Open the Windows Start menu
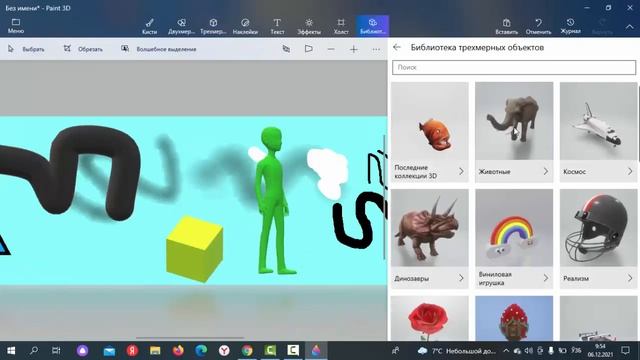Viewport: 640px width, 360px height. [11, 351]
